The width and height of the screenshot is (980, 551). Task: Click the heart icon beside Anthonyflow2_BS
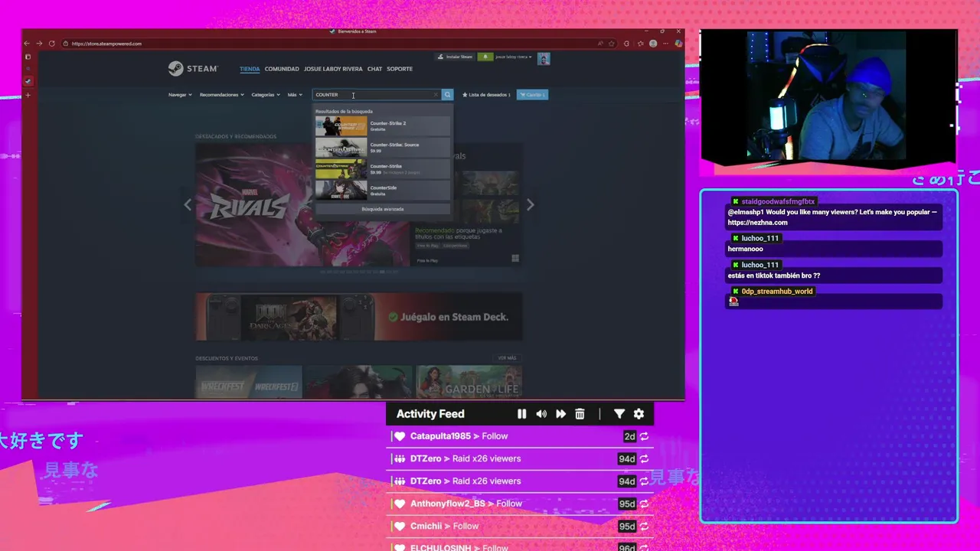[400, 504]
